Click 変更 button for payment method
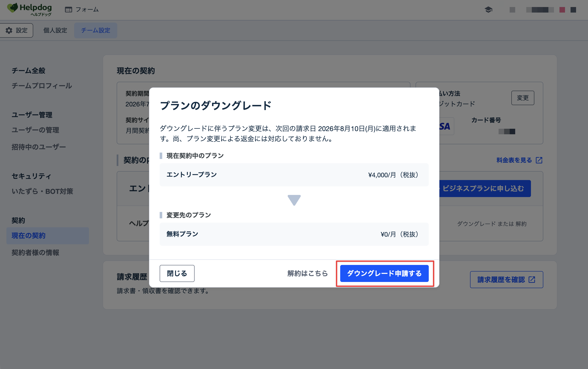 [x=523, y=98]
